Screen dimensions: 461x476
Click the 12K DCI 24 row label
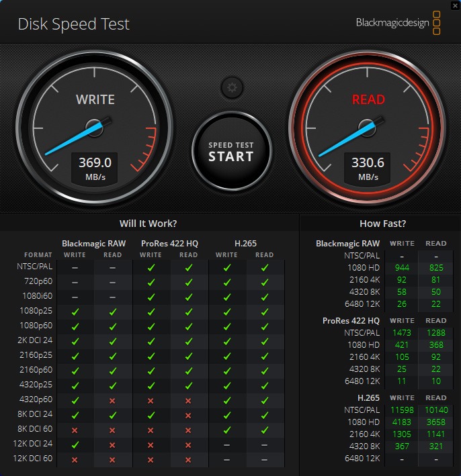coord(33,444)
